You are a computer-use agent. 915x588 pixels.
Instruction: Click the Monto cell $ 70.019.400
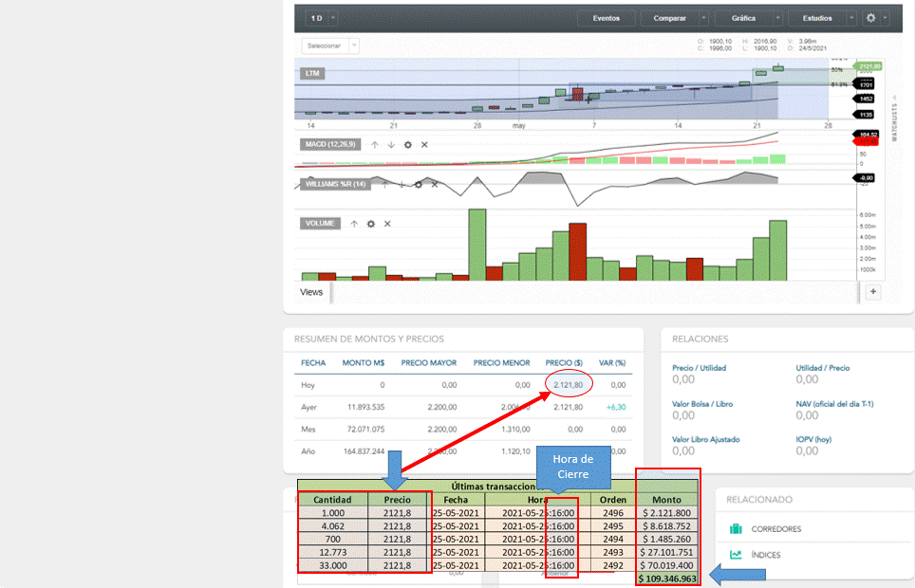pos(667,565)
